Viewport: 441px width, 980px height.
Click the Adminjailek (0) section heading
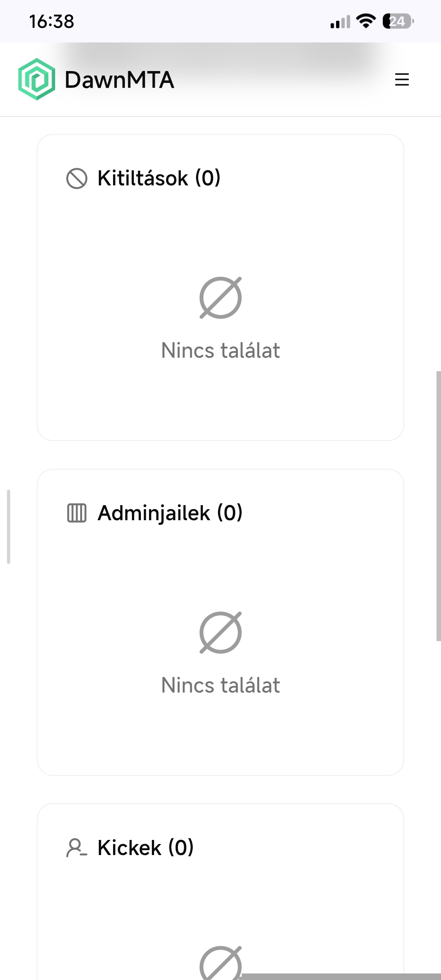point(171,514)
